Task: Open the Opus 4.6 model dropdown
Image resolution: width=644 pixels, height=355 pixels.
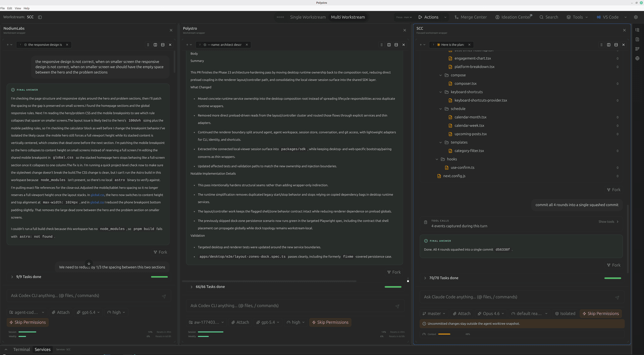Action: [491, 314]
